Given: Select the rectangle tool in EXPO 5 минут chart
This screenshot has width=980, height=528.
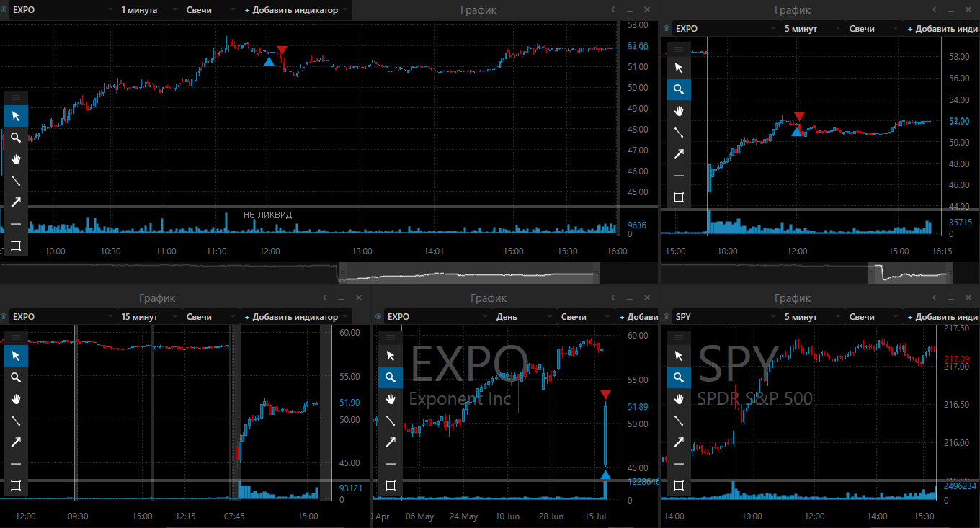Looking at the screenshot, I should click(x=678, y=197).
